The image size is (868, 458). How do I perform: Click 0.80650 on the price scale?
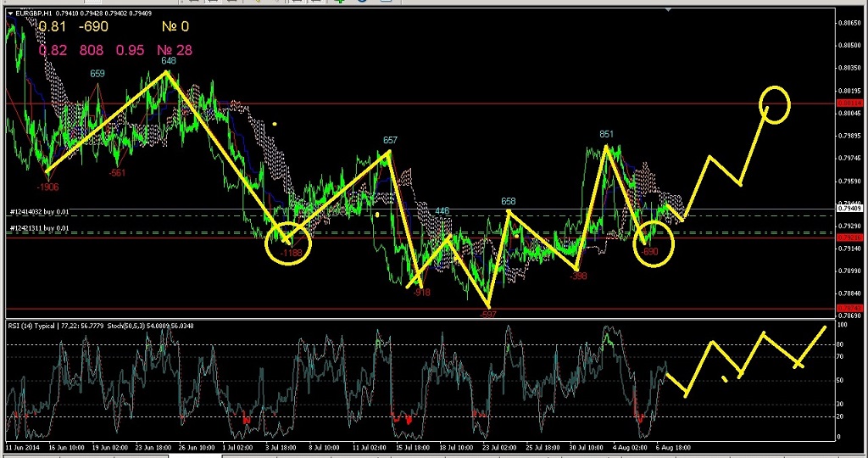click(x=849, y=23)
